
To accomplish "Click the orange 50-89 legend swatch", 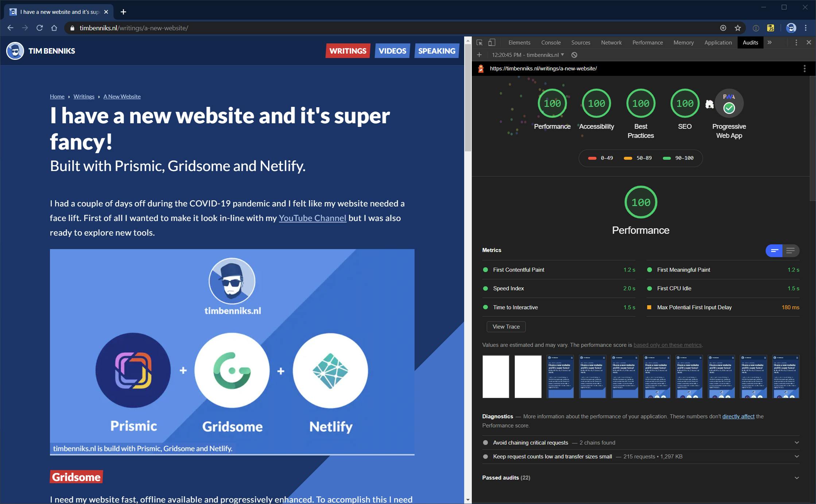I will point(628,158).
